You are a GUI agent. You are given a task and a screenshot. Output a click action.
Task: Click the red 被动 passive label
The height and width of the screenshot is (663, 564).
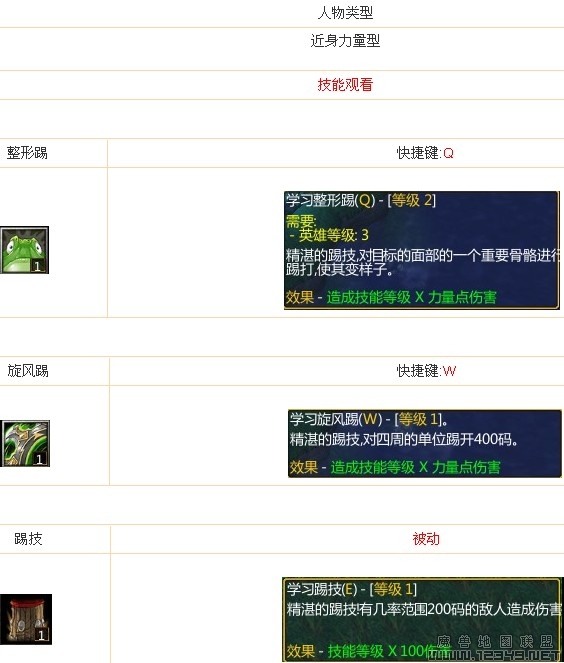tap(426, 539)
